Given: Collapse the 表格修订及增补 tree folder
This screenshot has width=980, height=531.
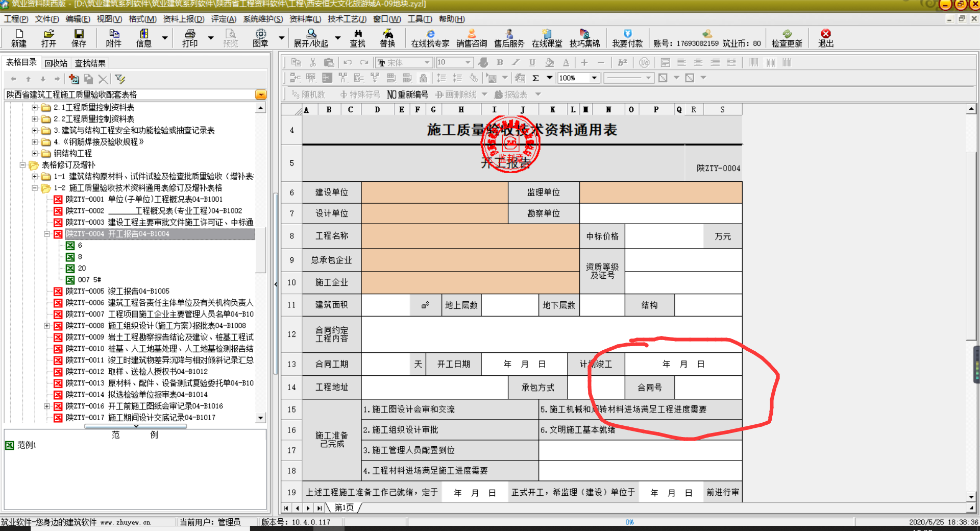Looking at the screenshot, I should (x=22, y=165).
